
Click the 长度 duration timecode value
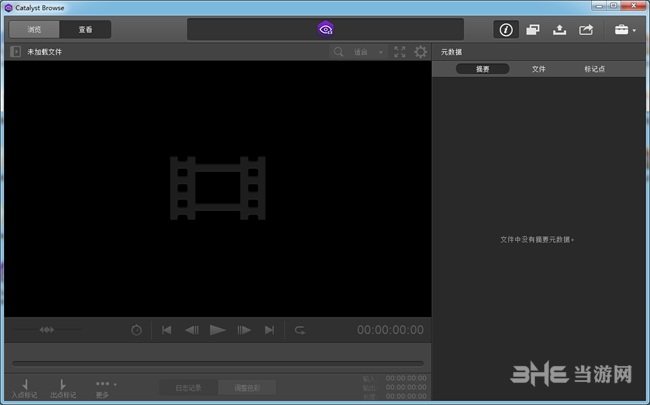click(406, 396)
